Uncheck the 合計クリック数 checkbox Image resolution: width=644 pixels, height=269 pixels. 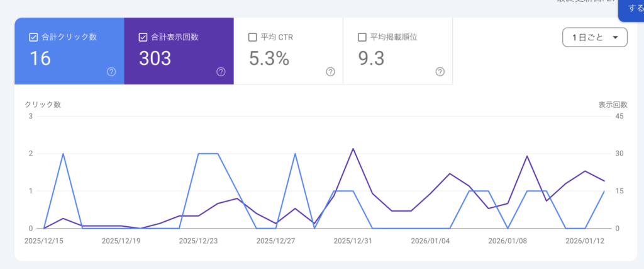point(33,37)
